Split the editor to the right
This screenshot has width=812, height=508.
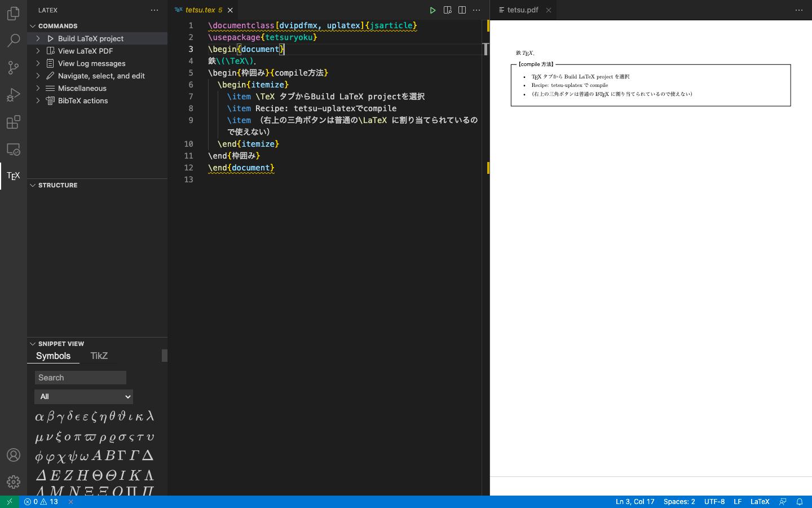[462, 10]
